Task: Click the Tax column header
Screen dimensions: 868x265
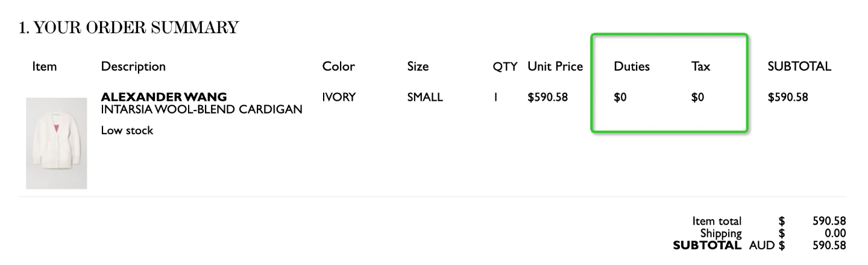Action: [701, 66]
